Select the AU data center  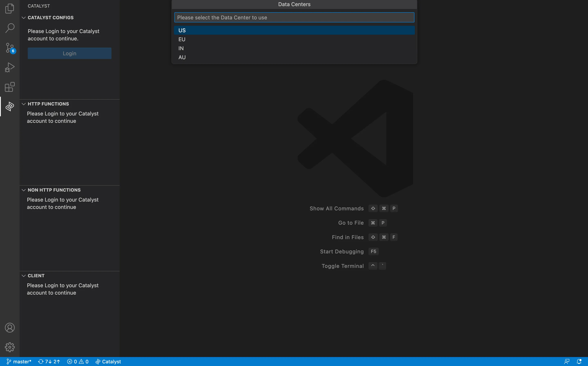point(294,57)
